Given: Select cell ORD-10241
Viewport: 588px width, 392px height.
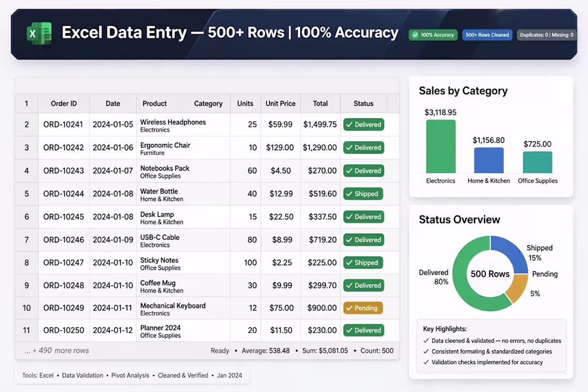Looking at the screenshot, I should 63,125.
